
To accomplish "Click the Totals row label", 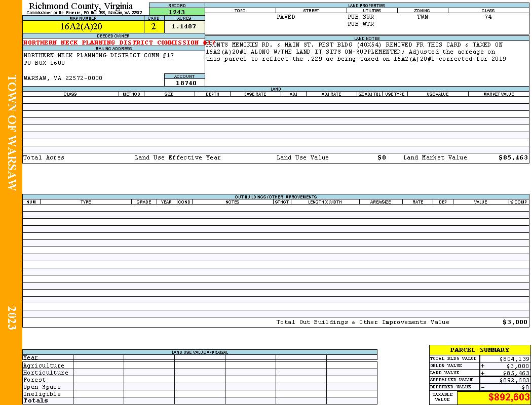I will [35, 400].
